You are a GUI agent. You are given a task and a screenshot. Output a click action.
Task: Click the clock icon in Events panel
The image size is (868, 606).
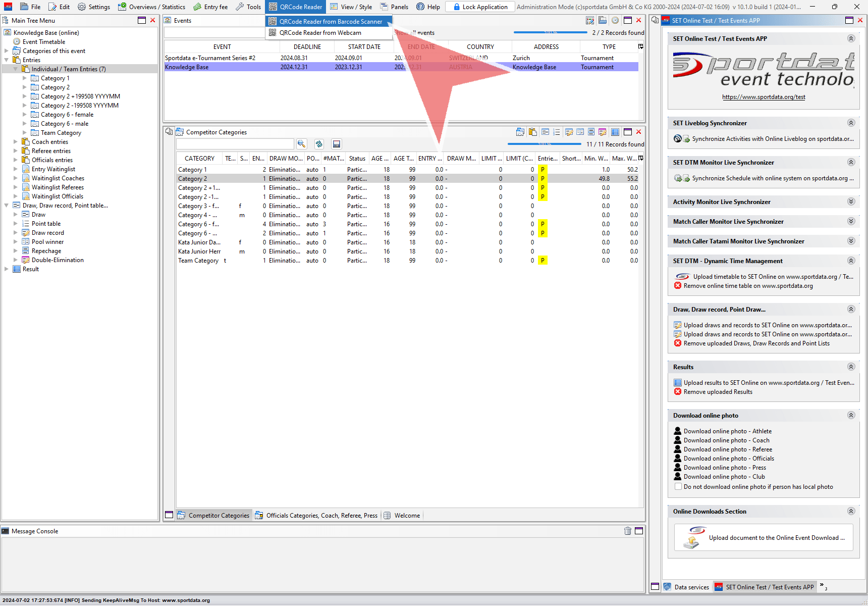click(x=615, y=20)
